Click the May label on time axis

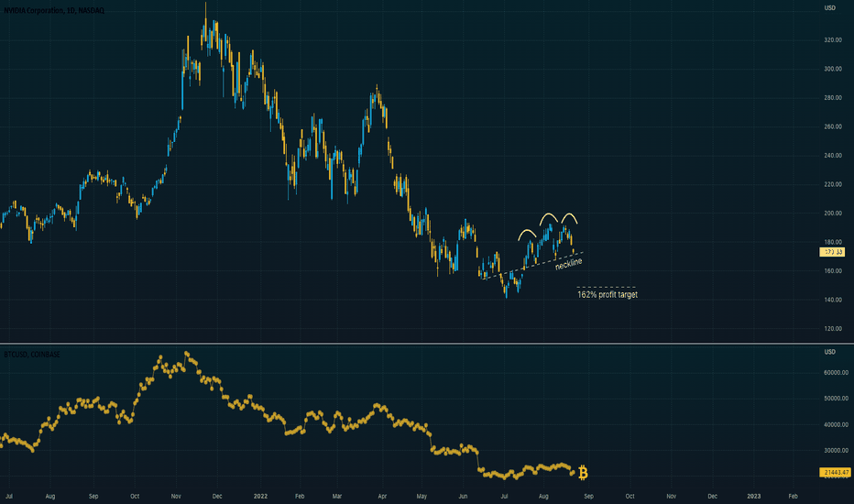(422, 497)
